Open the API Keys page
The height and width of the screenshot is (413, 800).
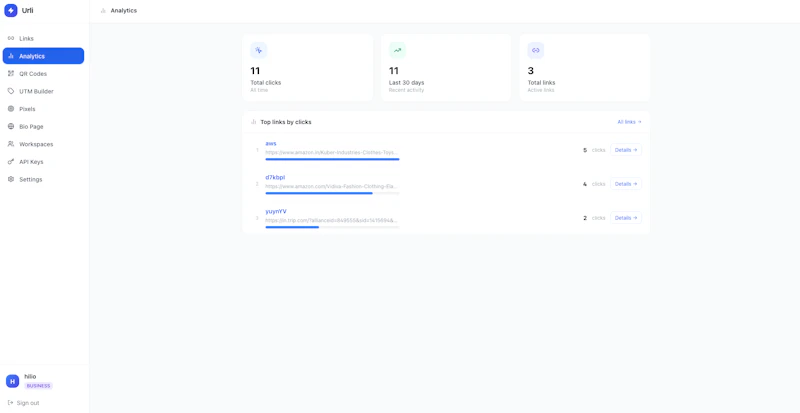(43, 162)
